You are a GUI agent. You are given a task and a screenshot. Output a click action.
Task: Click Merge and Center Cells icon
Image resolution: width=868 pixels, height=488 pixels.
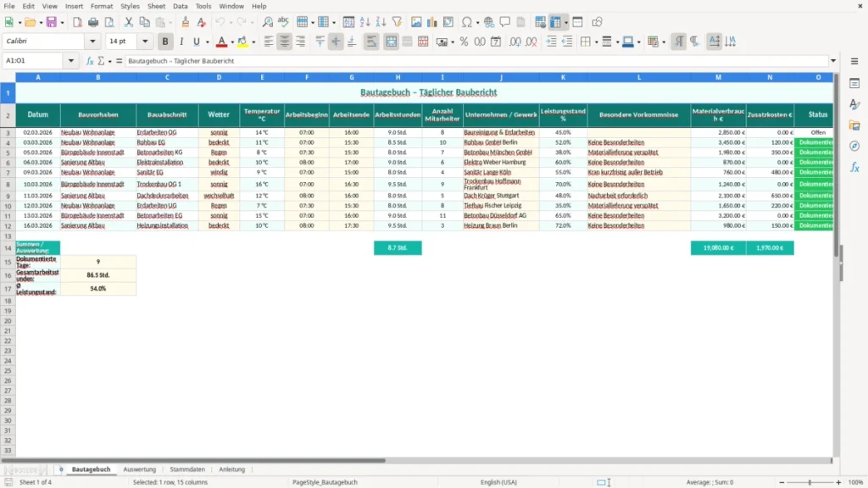pyautogui.click(x=391, y=42)
